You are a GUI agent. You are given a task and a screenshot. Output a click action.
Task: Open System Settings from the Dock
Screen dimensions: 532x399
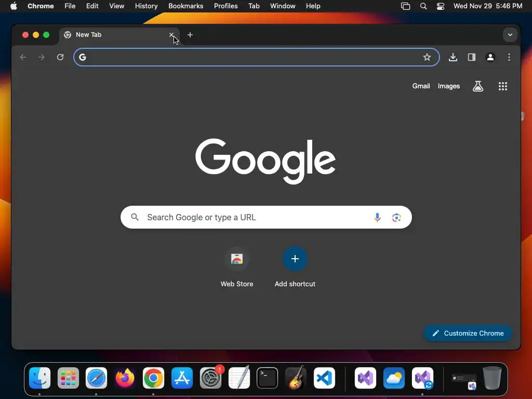click(x=211, y=378)
